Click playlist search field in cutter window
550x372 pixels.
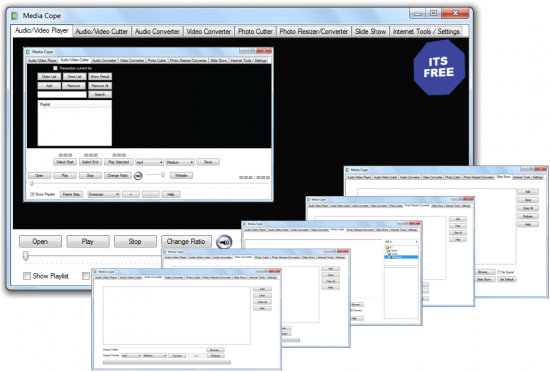tap(62, 95)
